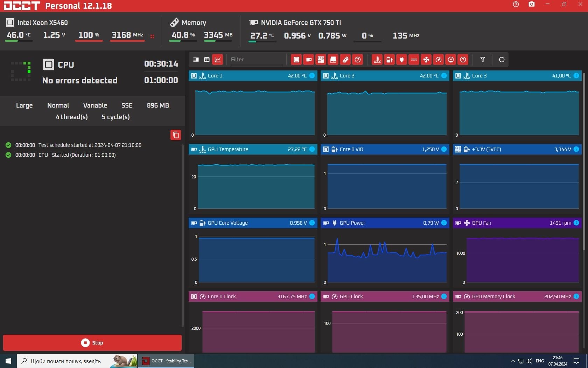
Task: Open info for Core 2 graph
Action: (444, 76)
